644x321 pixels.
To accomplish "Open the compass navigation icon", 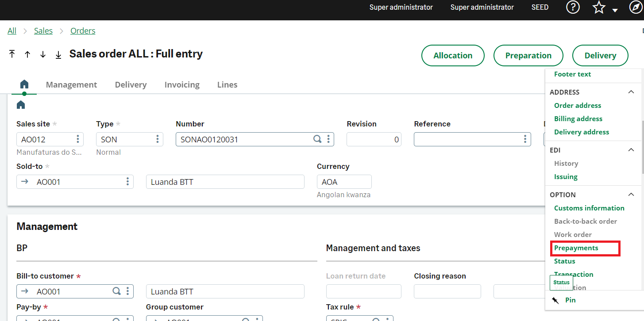I will click(x=635, y=7).
